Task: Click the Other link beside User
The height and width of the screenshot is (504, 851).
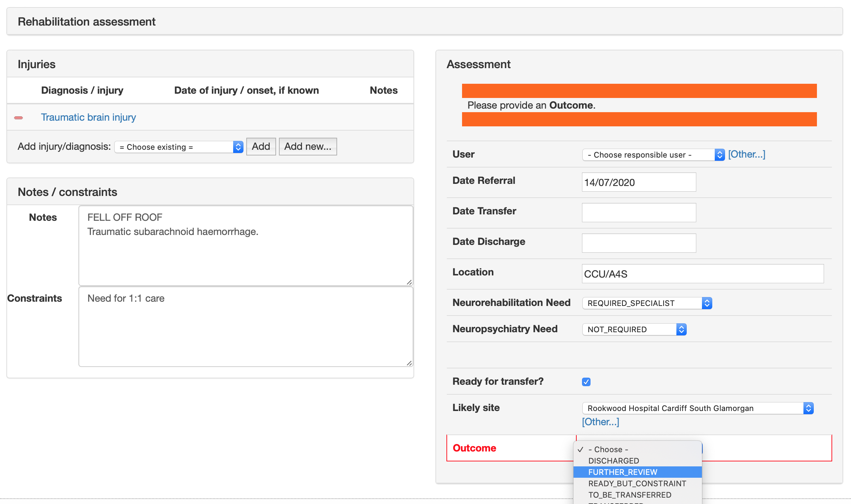Action: point(746,154)
